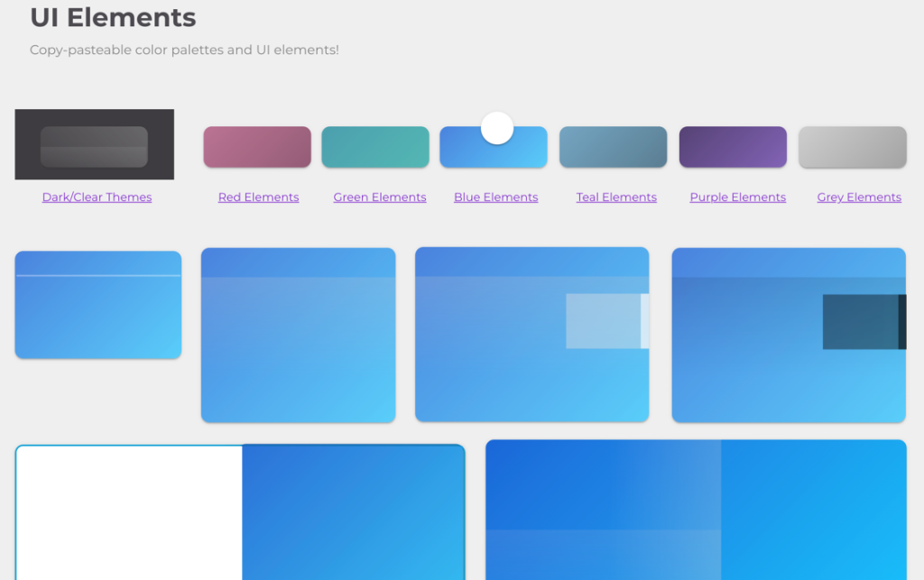Open the Dark/Clear Themes link
924x580 pixels.
tap(97, 197)
